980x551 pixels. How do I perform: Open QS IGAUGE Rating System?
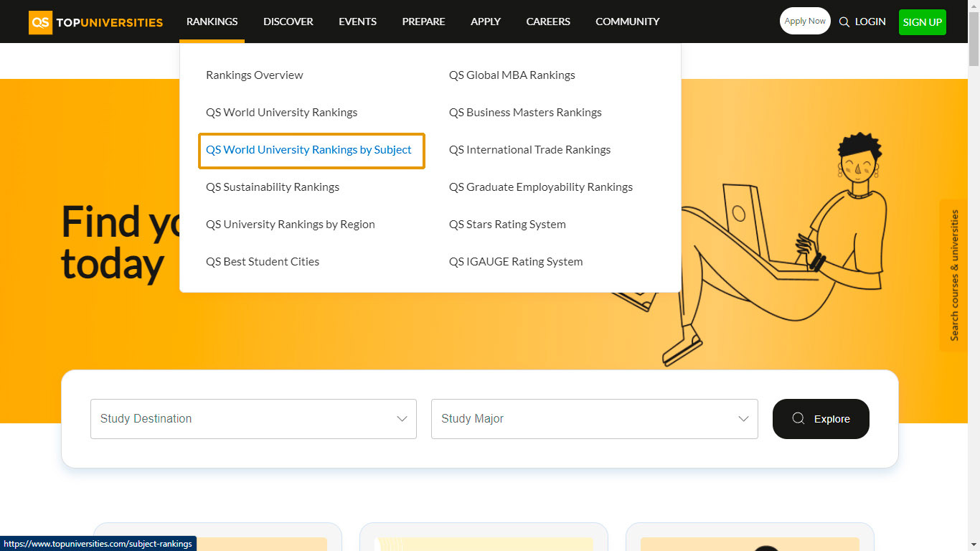516,262
